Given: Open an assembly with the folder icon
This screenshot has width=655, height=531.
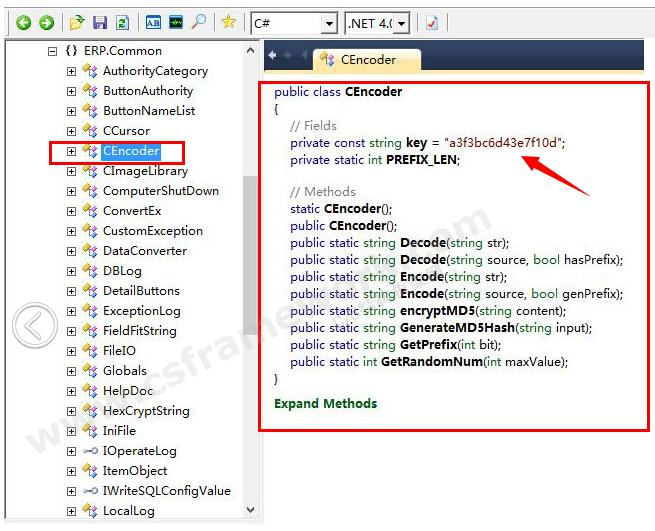Looking at the screenshot, I should coord(77,22).
